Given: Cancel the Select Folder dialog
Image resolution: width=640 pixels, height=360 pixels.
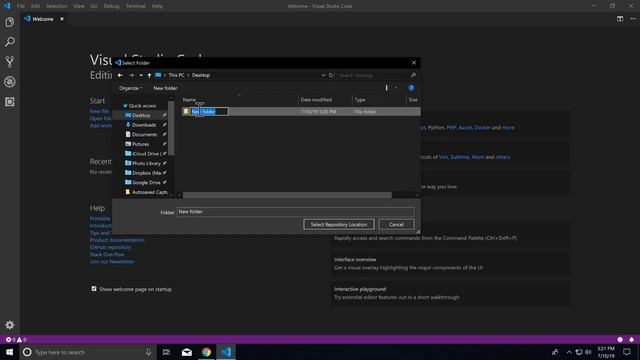Looking at the screenshot, I should pyautogui.click(x=396, y=224).
